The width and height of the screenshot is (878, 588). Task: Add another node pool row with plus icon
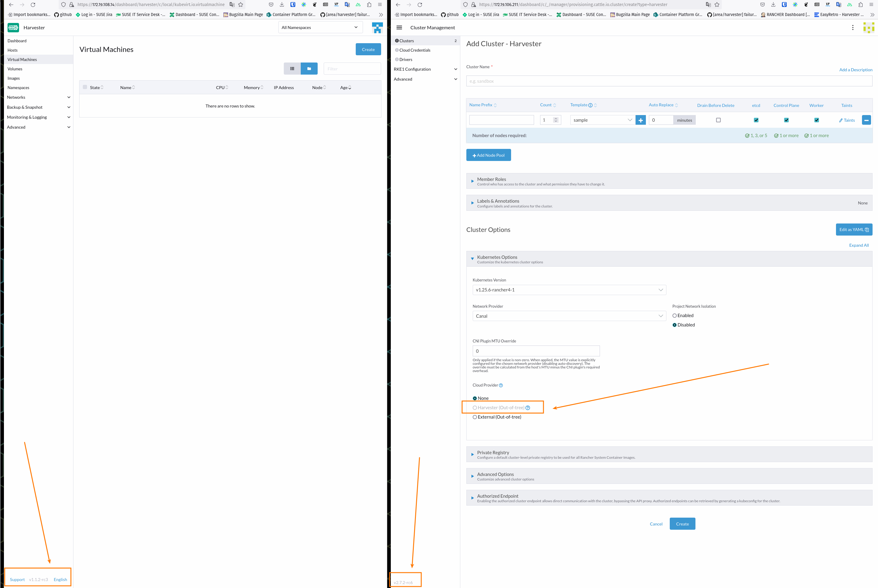(x=640, y=120)
